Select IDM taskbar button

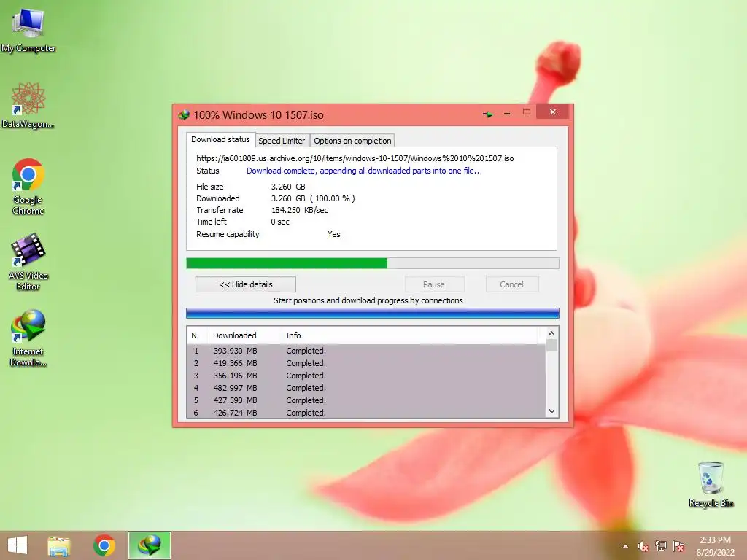coord(149,545)
